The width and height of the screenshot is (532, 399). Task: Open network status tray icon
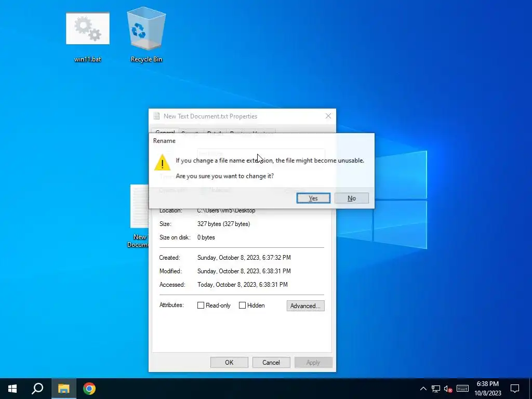coord(436,389)
